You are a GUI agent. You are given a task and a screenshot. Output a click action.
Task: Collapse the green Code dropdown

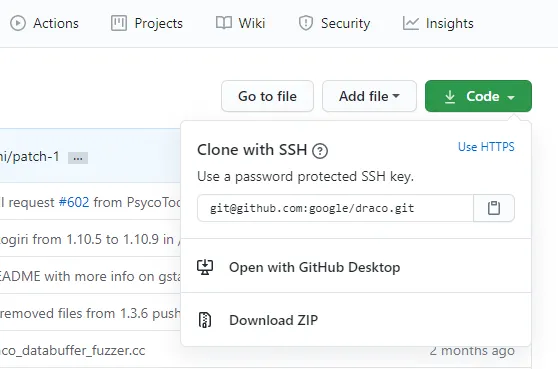point(478,96)
